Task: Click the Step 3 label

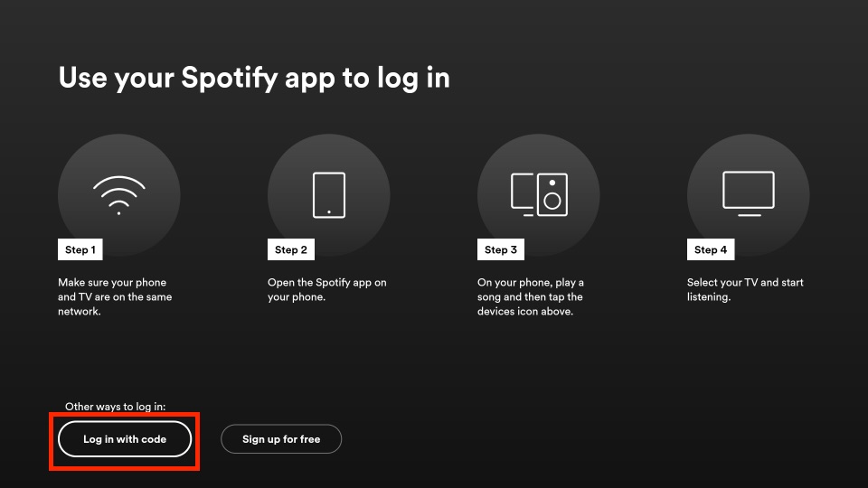Action: pyautogui.click(x=501, y=249)
